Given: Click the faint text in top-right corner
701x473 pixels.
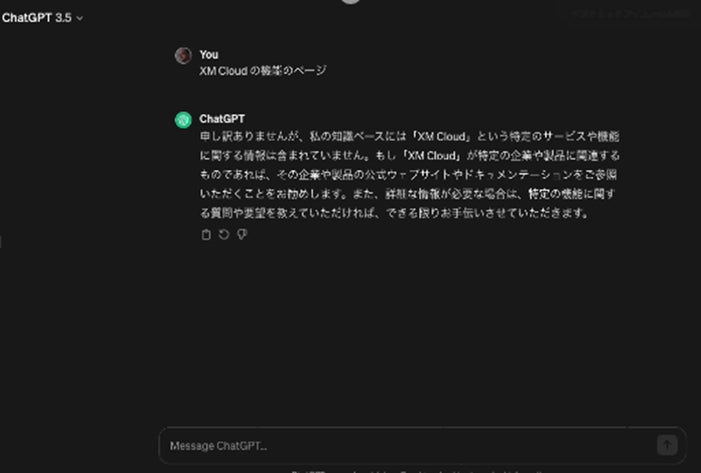Looking at the screenshot, I should pyautogui.click(x=631, y=14).
